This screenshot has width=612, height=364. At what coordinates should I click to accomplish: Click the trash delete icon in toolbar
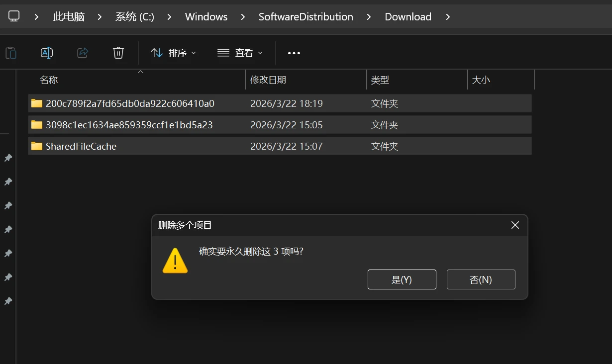click(118, 53)
